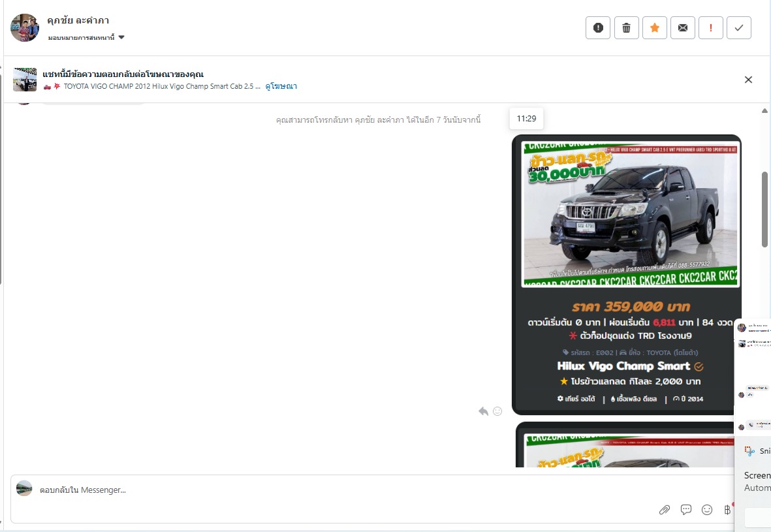Attach a file with the paperclip icon

pos(665,510)
